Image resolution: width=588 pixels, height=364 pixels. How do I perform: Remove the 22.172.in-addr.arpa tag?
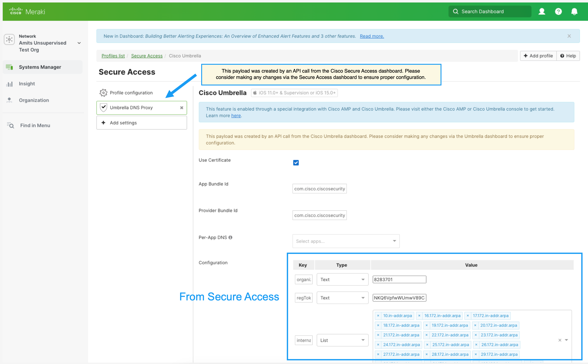point(427,335)
